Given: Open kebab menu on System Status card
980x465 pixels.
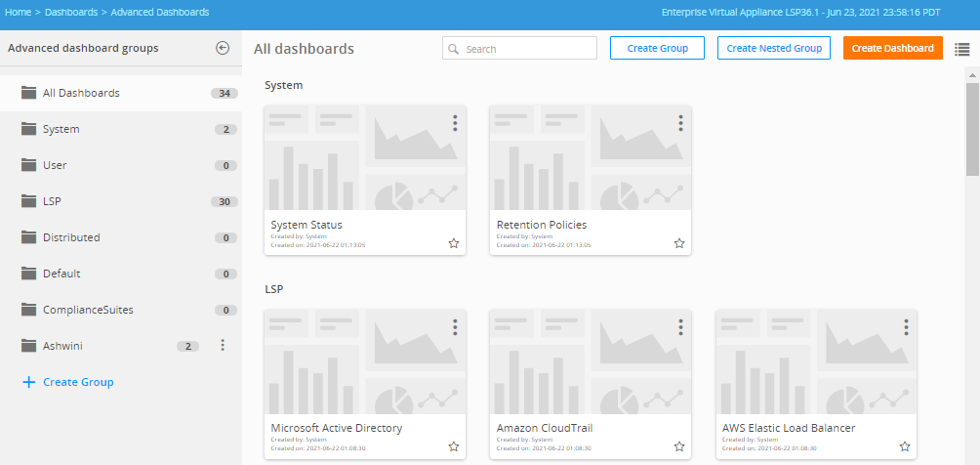Looking at the screenshot, I should coord(455,123).
